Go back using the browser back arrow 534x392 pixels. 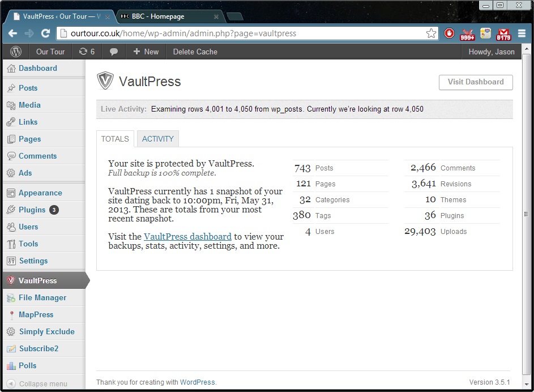12,33
